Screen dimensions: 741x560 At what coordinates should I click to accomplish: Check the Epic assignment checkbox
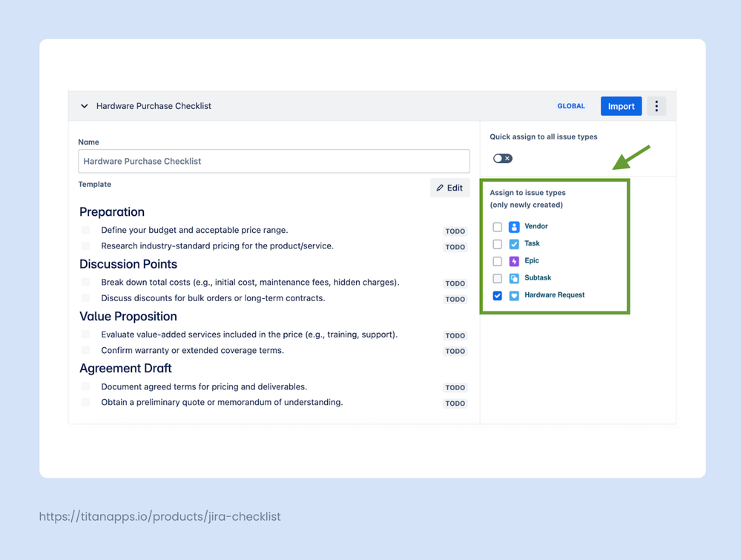coord(497,260)
